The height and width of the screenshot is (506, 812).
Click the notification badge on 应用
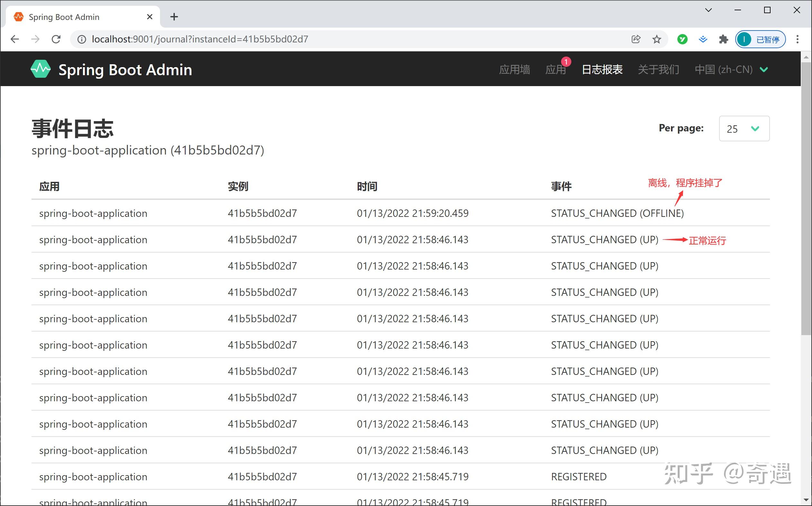pos(566,61)
